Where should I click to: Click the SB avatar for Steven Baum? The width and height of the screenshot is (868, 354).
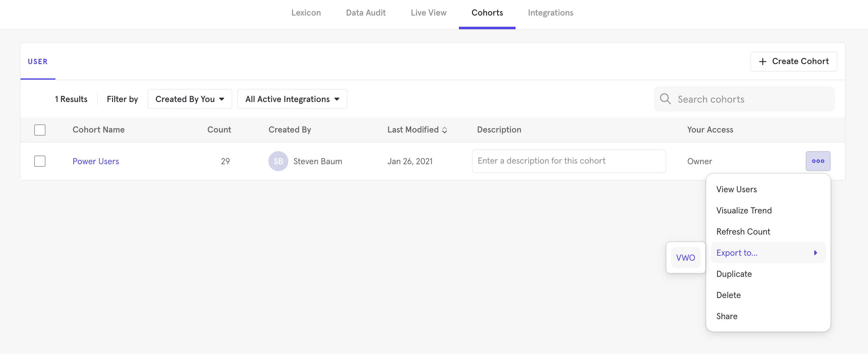tap(278, 161)
